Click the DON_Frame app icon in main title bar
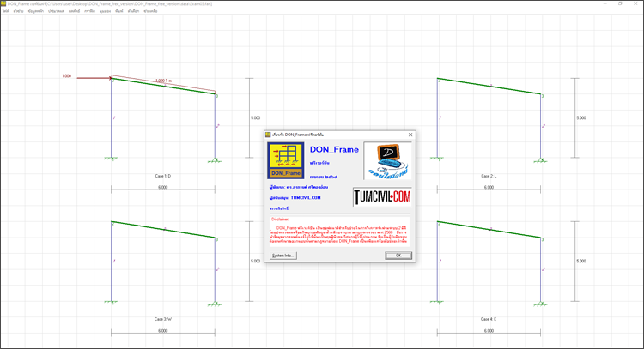The width and height of the screenshot is (644, 349). pos(3,3)
